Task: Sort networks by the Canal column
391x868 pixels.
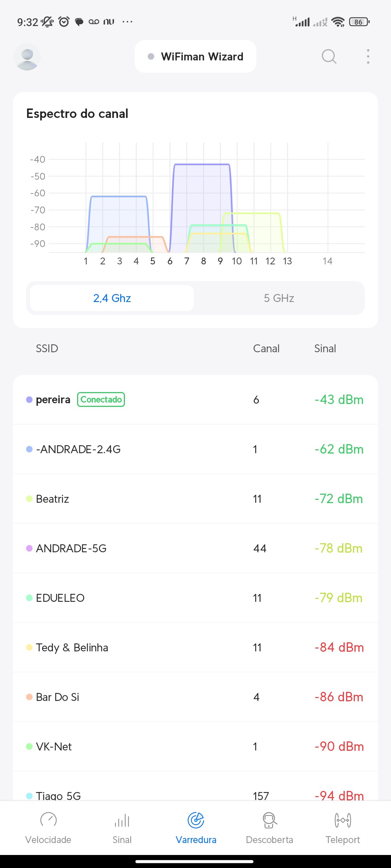Action: pos(266,349)
